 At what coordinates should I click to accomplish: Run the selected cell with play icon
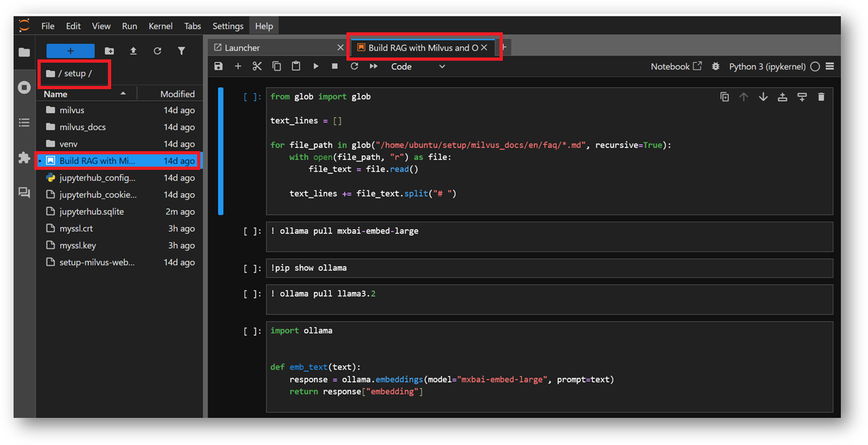[x=315, y=67]
